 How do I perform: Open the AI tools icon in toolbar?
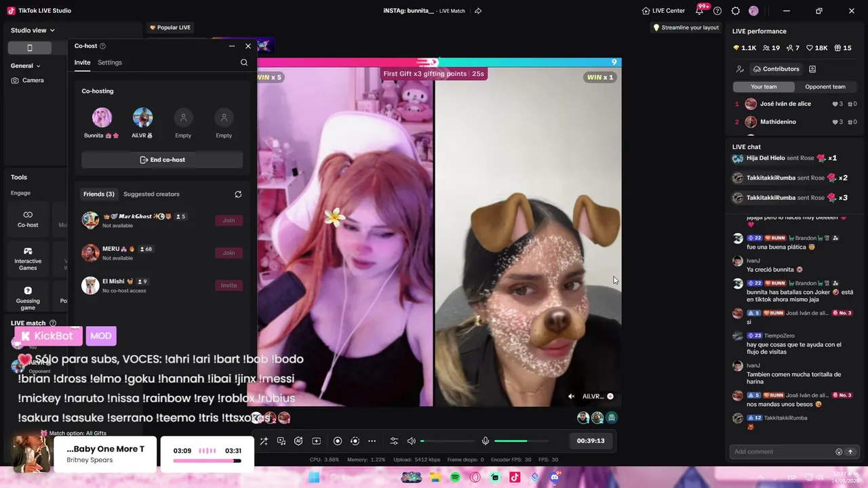pyautogui.click(x=298, y=441)
